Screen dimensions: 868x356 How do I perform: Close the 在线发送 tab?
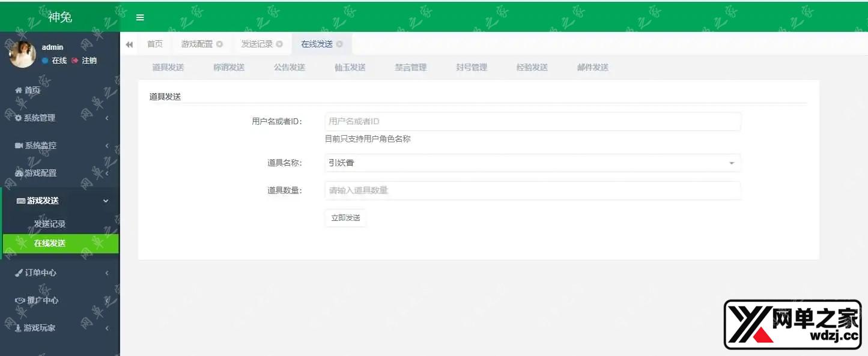[339, 44]
